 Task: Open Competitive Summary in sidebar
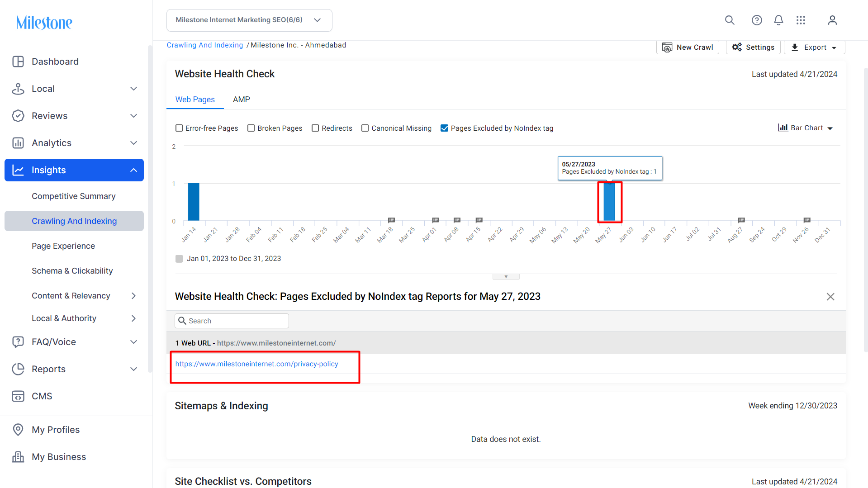click(x=74, y=196)
